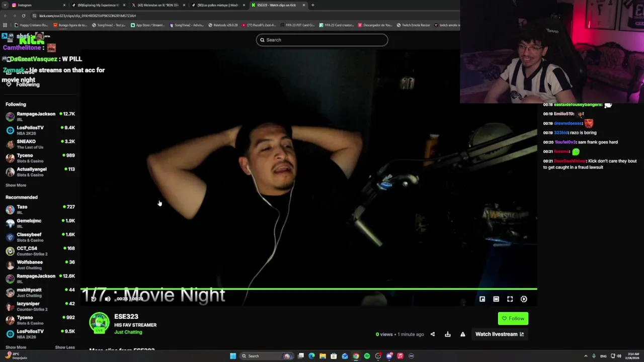Open Watch livestream link
Screen dimensions: 644x362
point(500,334)
